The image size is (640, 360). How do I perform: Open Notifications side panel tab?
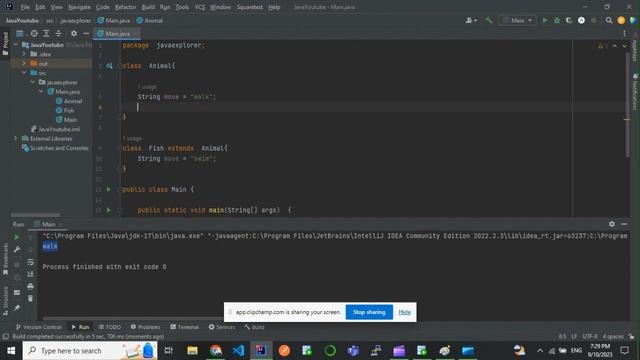click(635, 92)
